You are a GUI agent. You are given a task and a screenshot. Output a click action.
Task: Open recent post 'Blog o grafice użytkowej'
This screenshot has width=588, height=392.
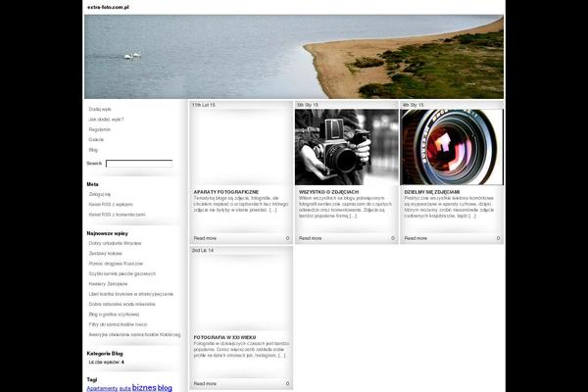click(114, 315)
